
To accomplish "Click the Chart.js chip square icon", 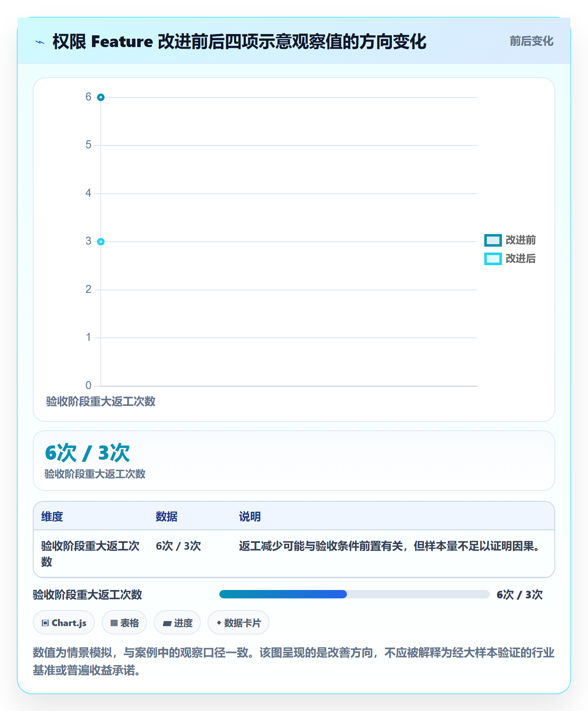I will coord(45,623).
